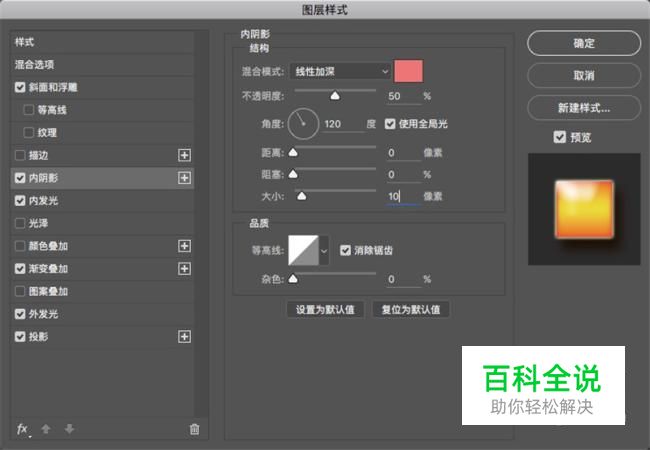The image size is (650, 450).
Task: Add another 颜色叠加 effect via plus icon
Action: click(184, 246)
